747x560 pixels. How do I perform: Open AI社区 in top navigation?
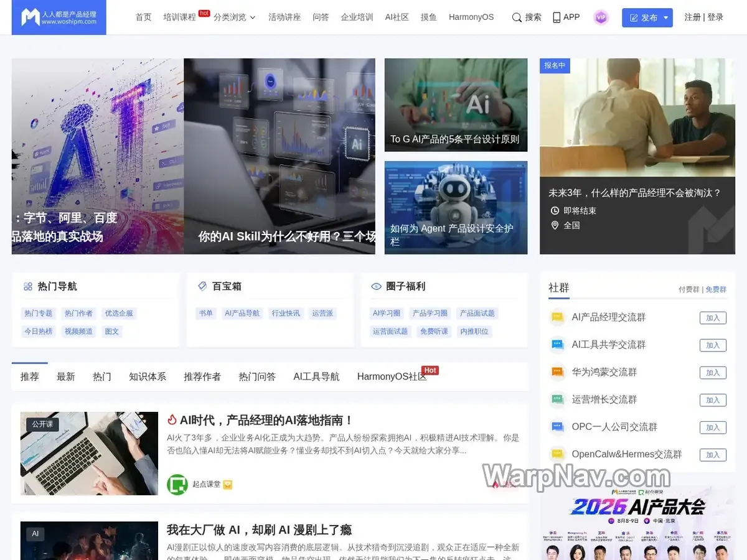tap(397, 17)
